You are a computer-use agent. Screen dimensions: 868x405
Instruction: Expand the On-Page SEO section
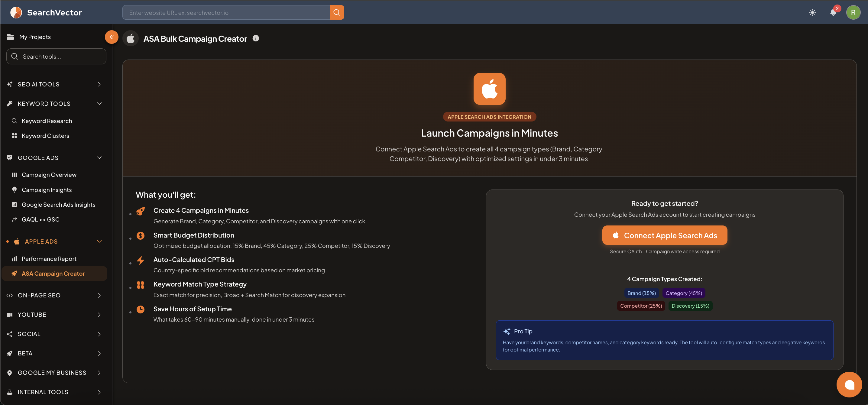(54, 295)
